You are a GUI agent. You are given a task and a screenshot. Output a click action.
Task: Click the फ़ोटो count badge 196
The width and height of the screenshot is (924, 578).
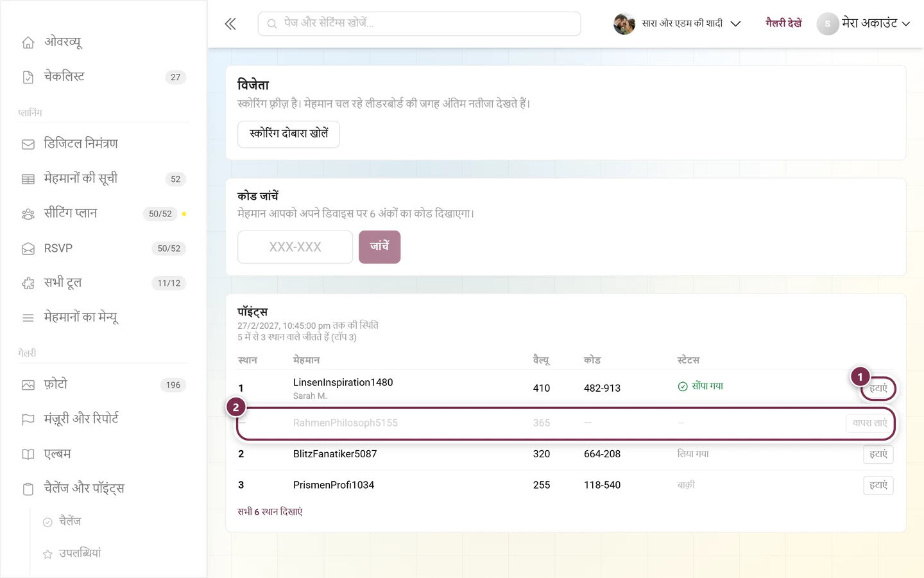click(x=173, y=385)
